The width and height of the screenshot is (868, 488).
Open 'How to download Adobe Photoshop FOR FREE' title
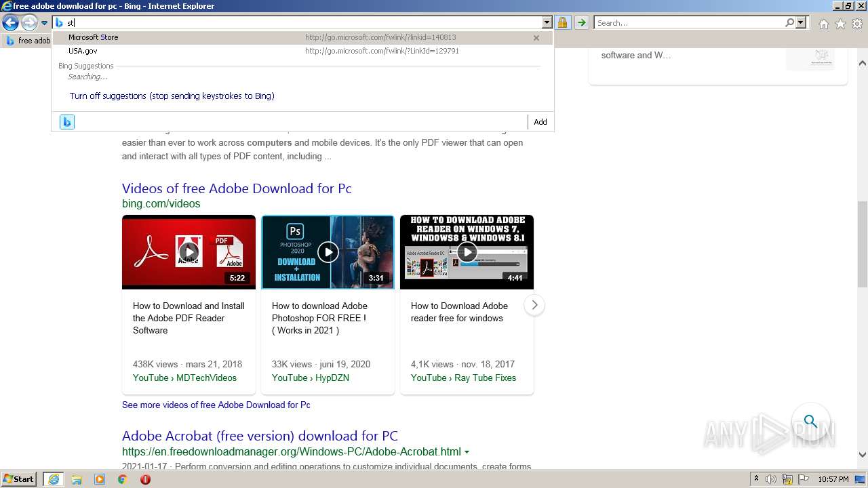pos(319,318)
